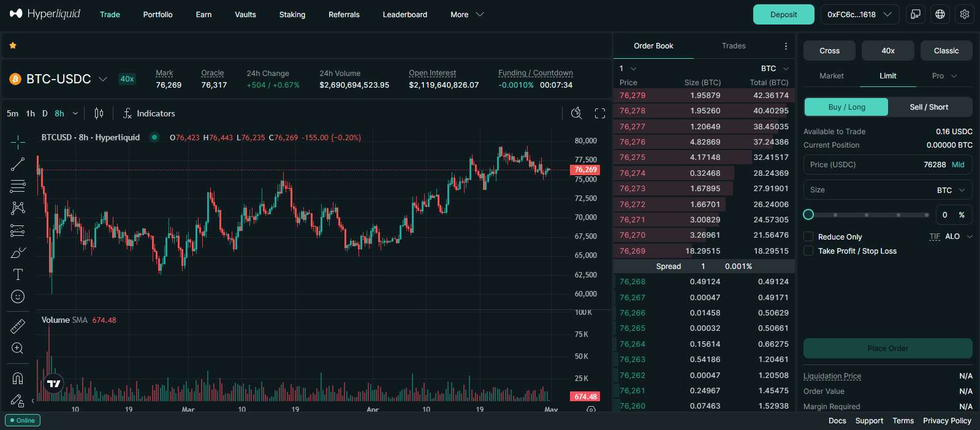This screenshot has width=980, height=430.
Task: Click the Size input field
Action: [x=888, y=190]
